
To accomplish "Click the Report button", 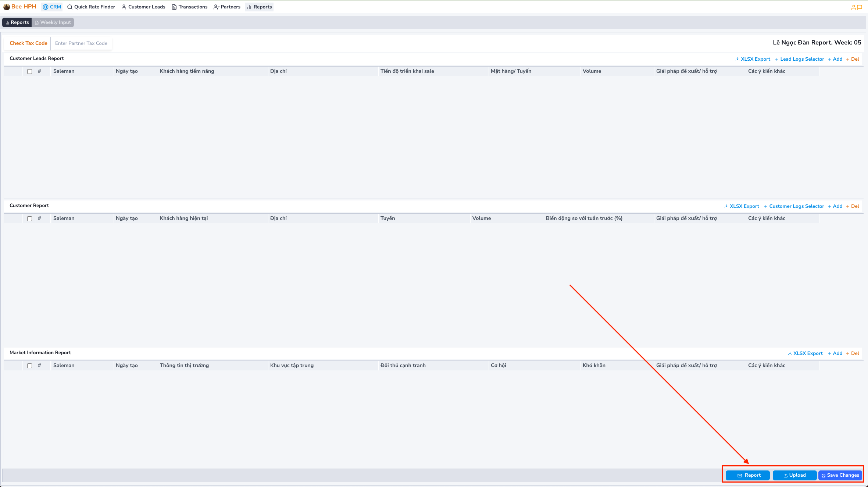I will point(747,475).
